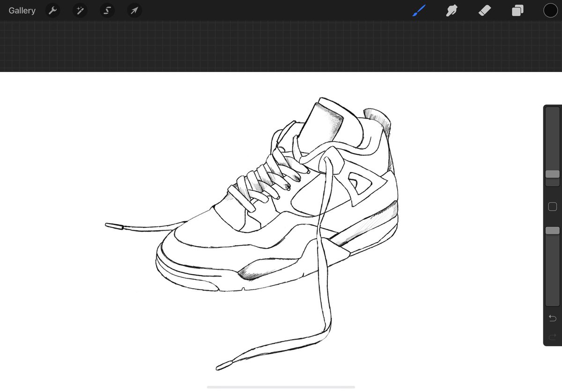Open the black color swatch picker
This screenshot has height=392, width=562.
coord(550,11)
